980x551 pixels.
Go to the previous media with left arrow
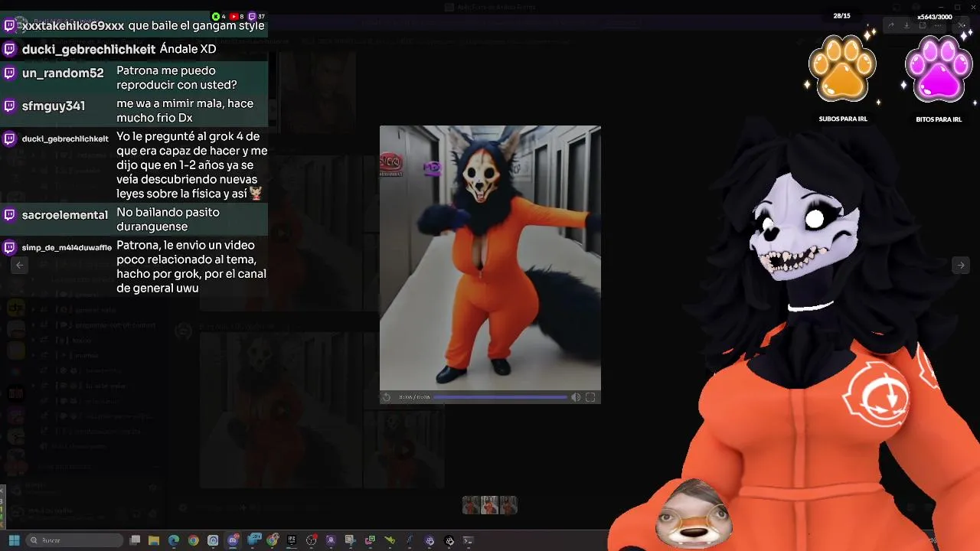point(20,265)
